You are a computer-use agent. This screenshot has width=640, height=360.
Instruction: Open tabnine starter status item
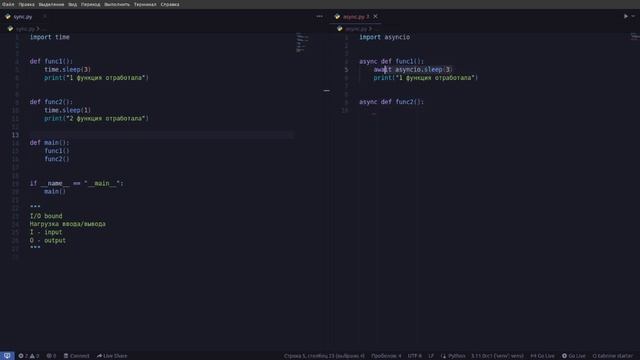[x=612, y=356]
